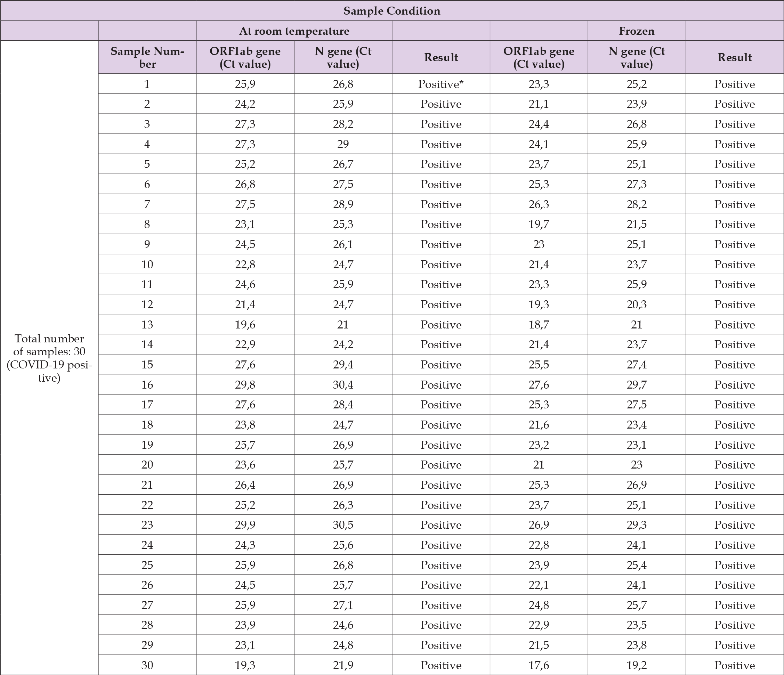Click the "Sample Number" column header

point(147,57)
